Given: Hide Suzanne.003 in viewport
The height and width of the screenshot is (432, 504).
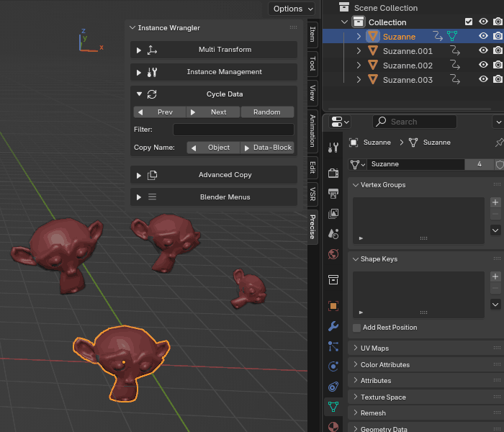Looking at the screenshot, I should [x=483, y=79].
